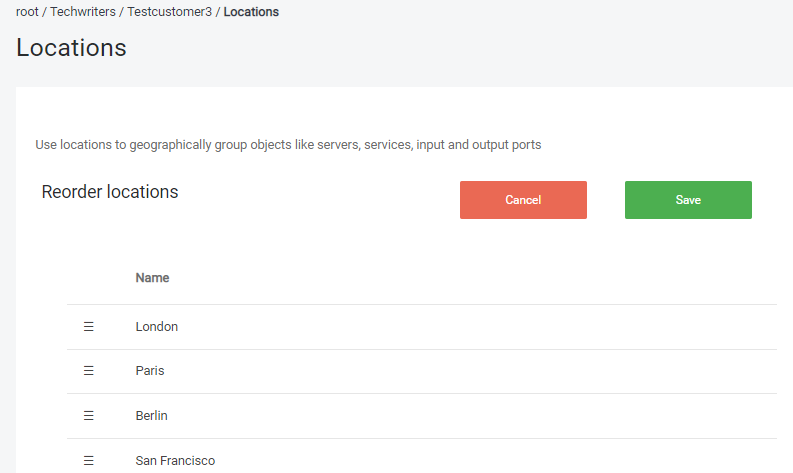Click the Paris row reorder handle
The width and height of the screenshot is (793, 473).
tap(88, 371)
